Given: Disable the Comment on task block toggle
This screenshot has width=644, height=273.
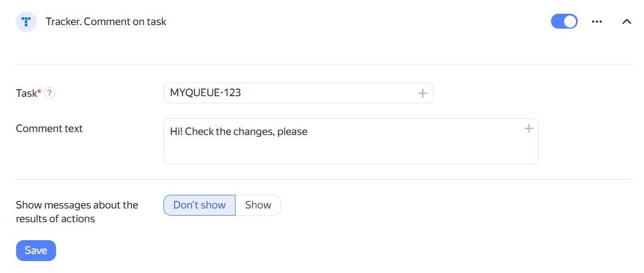Looking at the screenshot, I should click(x=564, y=22).
